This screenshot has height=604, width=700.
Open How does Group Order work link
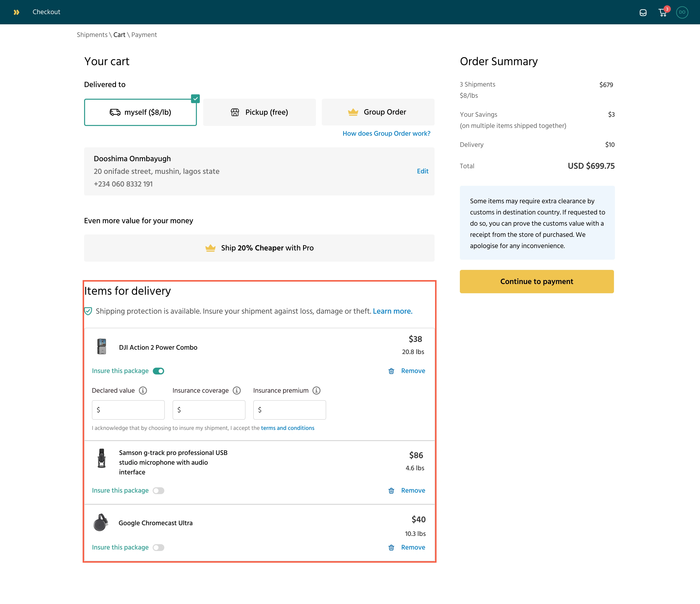(386, 133)
